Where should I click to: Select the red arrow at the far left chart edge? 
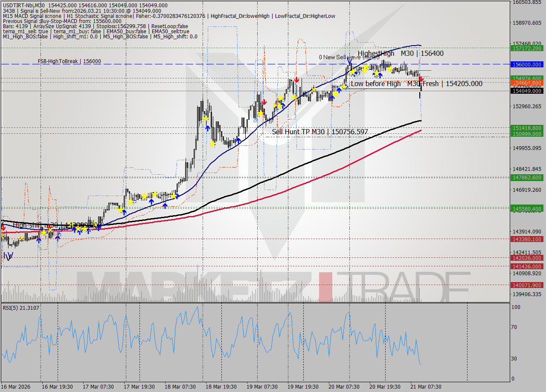pos(3,228)
